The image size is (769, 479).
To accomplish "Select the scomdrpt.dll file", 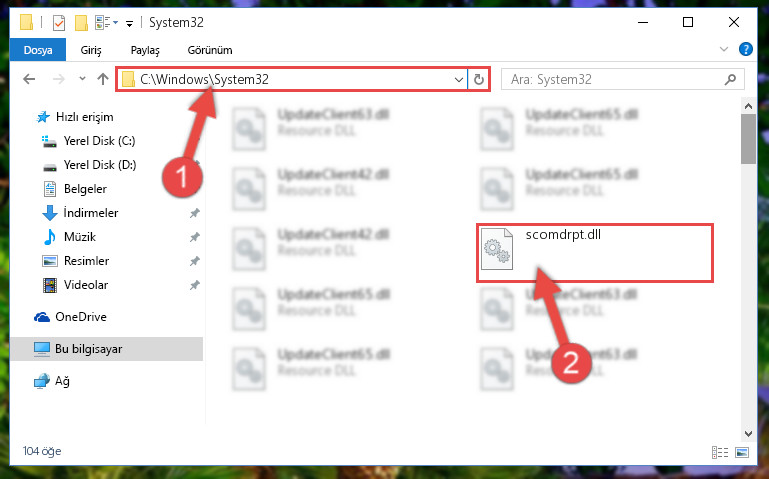I will tap(594, 252).
